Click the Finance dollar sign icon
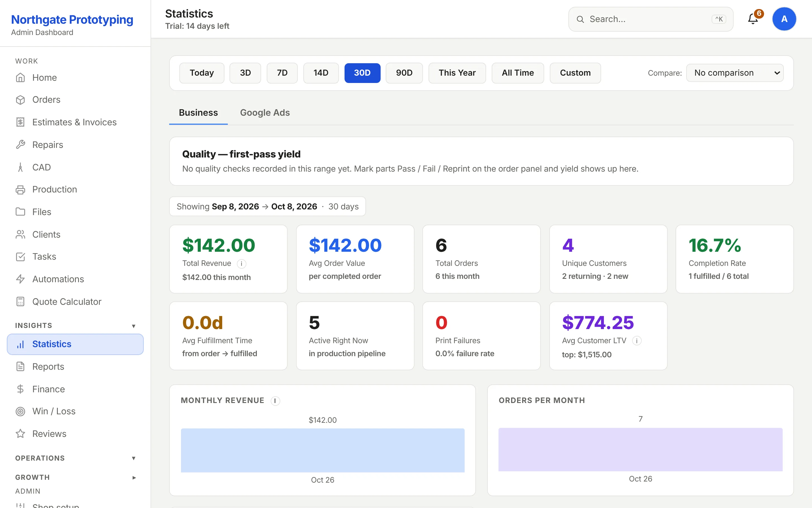The width and height of the screenshot is (812, 508). (21, 389)
